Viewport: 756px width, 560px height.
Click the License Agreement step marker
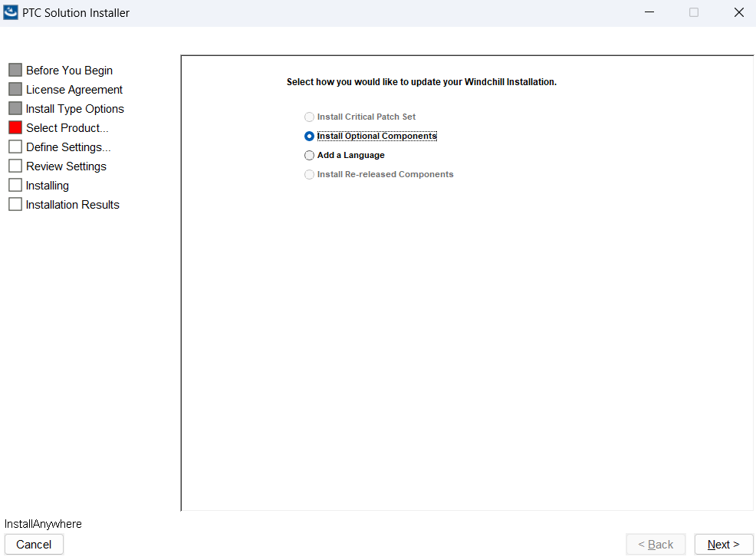point(15,89)
